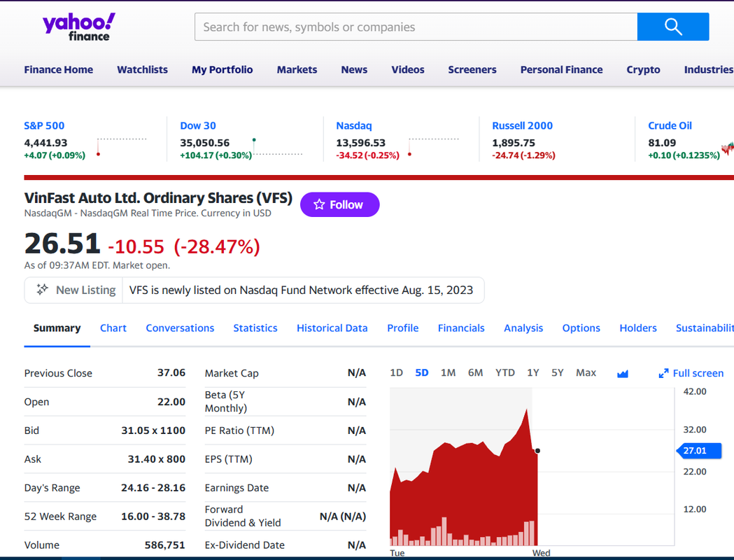Image resolution: width=734 pixels, height=560 pixels.
Task: Open Finance Home in navigation
Action: (x=59, y=70)
